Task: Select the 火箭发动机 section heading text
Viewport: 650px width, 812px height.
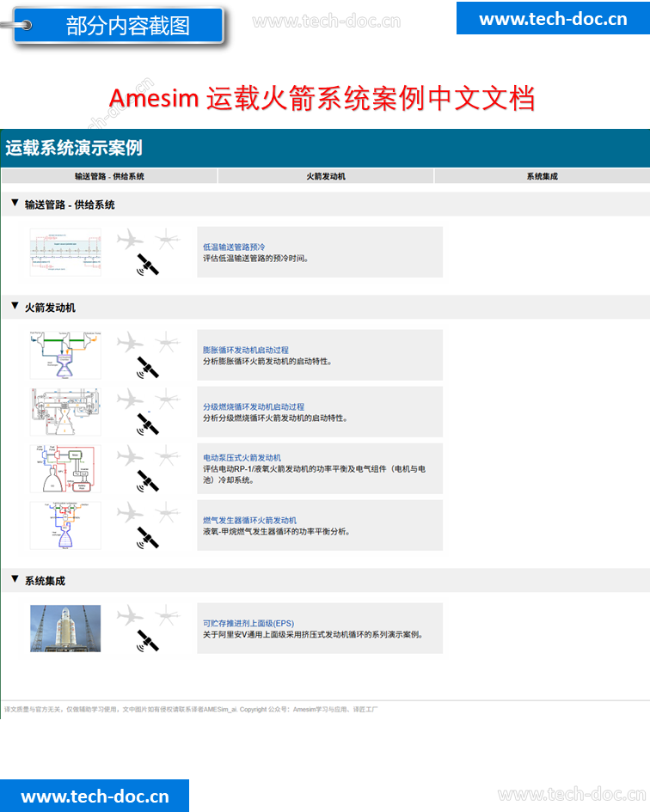Action: pos(50,308)
